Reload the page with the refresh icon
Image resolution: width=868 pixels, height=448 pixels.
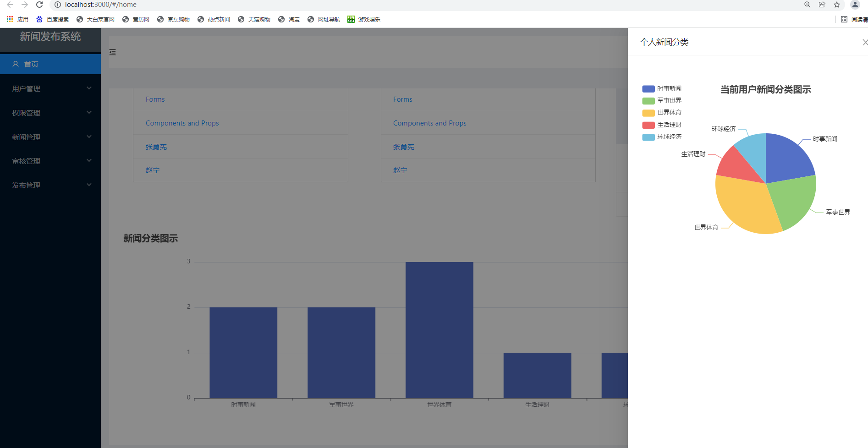click(x=39, y=5)
